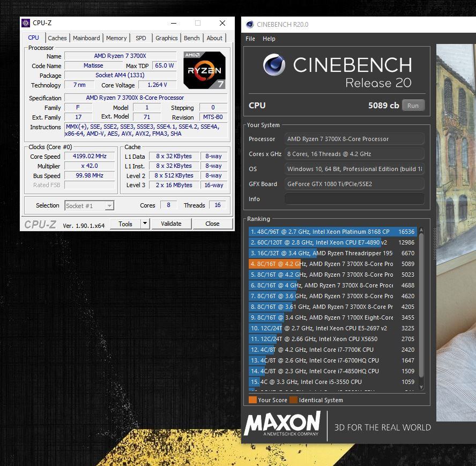Click the Revision value MTS-B0
Viewport: 476px width, 466px height.
coord(213,117)
